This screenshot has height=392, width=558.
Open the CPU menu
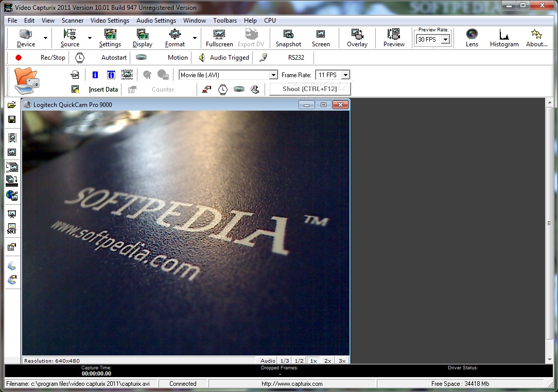270,20
